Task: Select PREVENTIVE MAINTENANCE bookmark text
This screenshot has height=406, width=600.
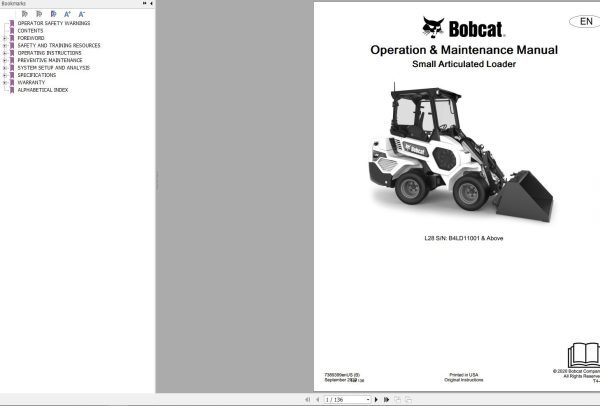Action: pos(50,60)
